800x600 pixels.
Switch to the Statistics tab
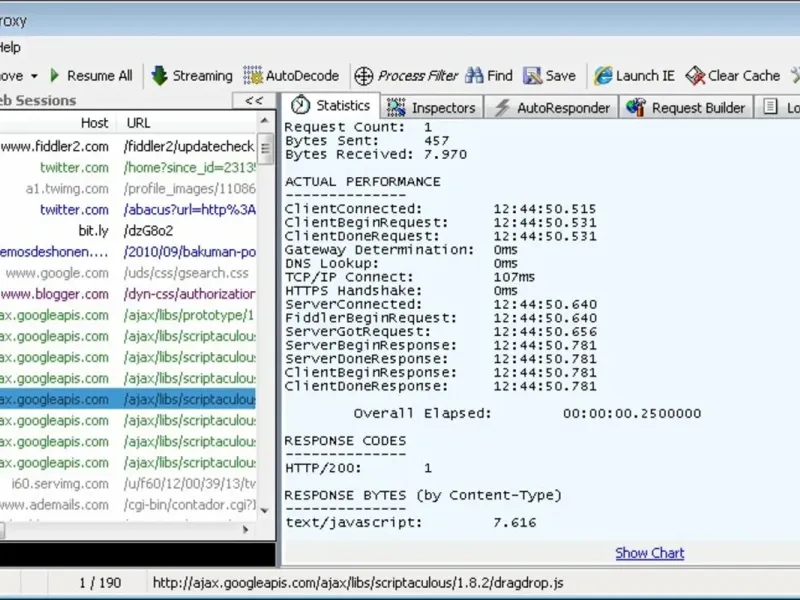[x=330, y=106]
